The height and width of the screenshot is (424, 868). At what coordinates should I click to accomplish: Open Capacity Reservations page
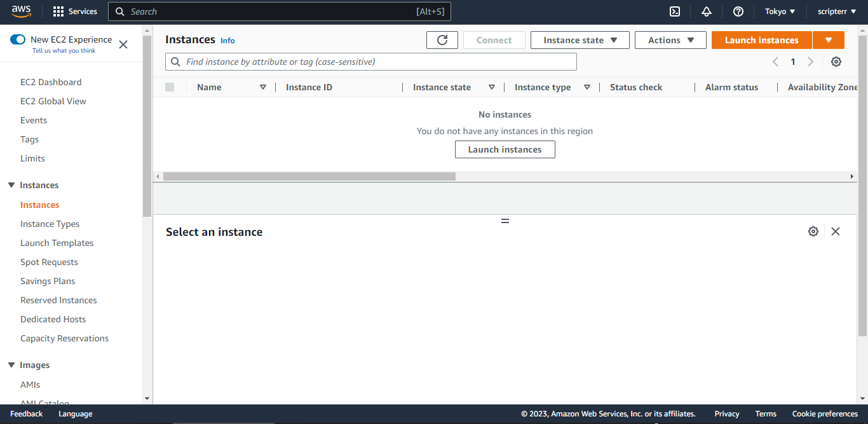[x=64, y=338]
